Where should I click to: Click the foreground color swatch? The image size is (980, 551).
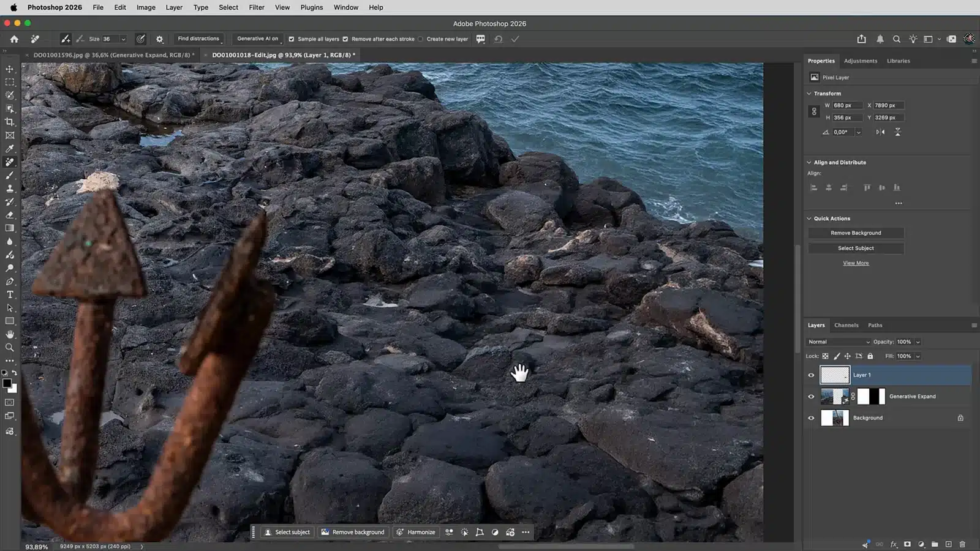(x=7, y=383)
